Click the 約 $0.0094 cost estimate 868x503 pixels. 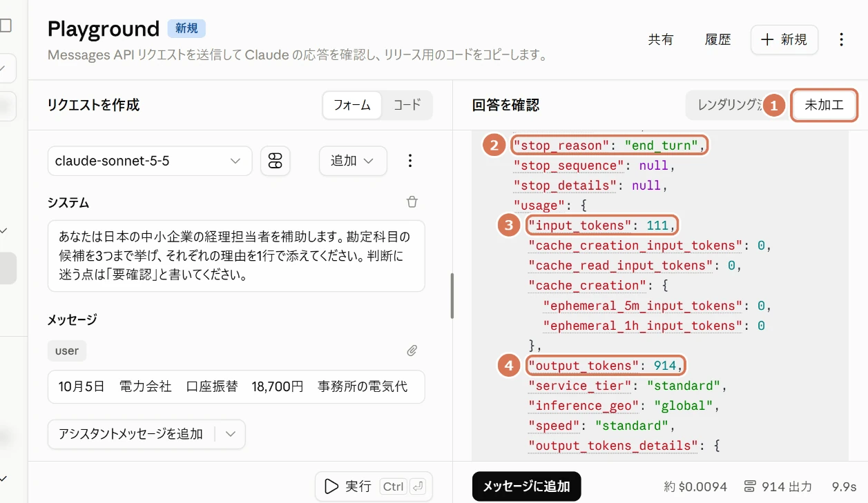[x=695, y=486]
